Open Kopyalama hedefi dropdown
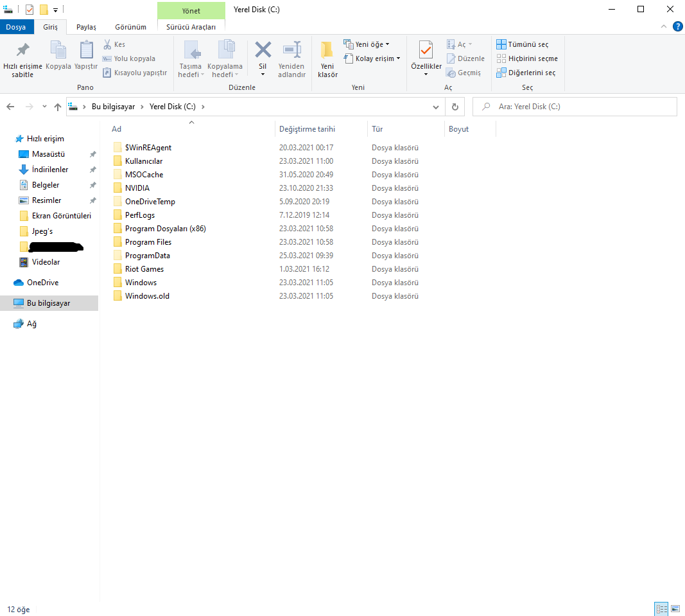Image resolution: width=685 pixels, height=616 pixels. pos(225,71)
